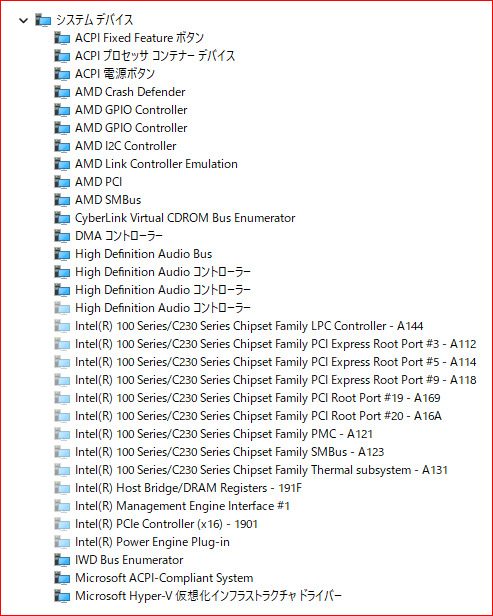Click the icon beside AMD SMBus
493x616 pixels.
[x=62, y=200]
